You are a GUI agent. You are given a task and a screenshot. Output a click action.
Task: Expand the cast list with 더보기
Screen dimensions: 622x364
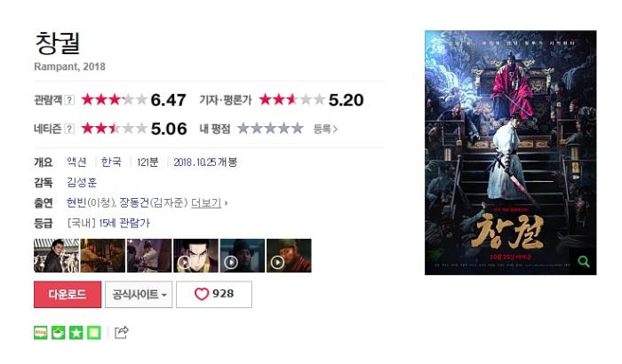[209, 203]
